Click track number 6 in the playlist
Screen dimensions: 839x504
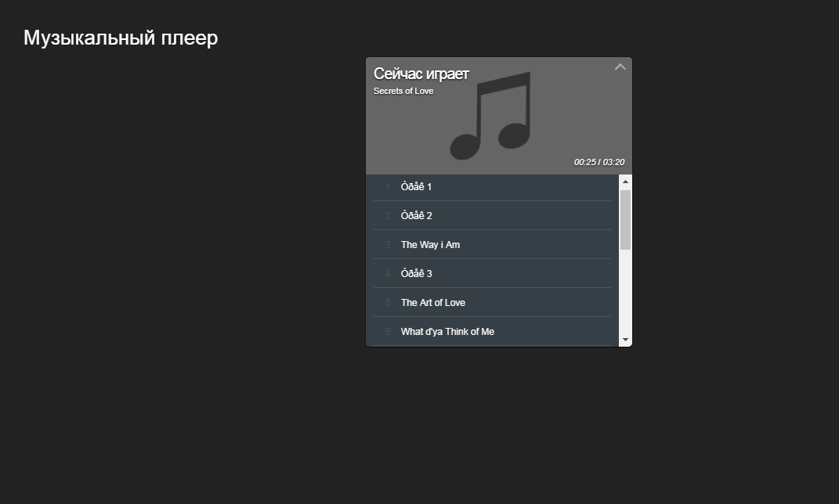(x=388, y=332)
